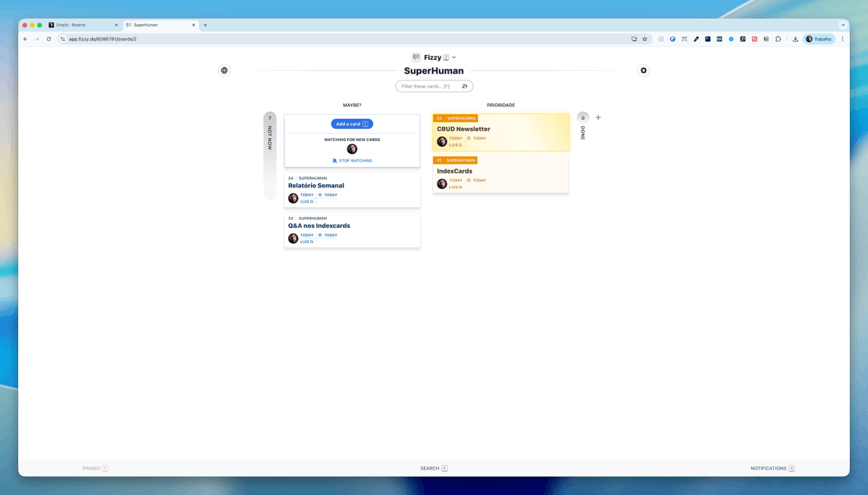Open the Extensions puzzle icon
Screen dimensions: 868x495
tap(778, 39)
